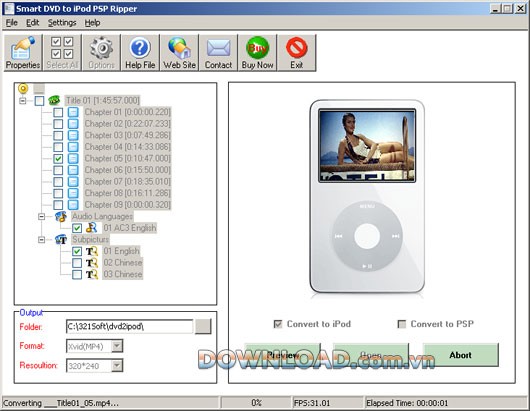Open the Properties toolbar icon

click(x=23, y=53)
